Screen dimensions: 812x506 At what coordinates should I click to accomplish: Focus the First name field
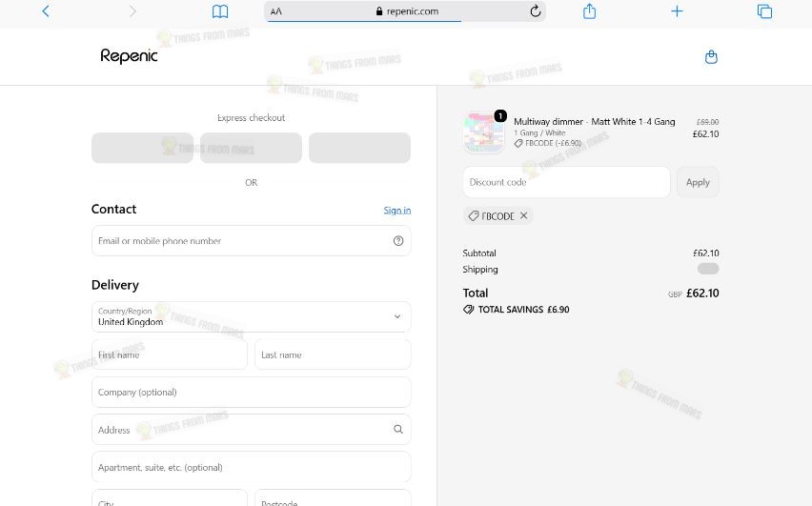tap(170, 354)
